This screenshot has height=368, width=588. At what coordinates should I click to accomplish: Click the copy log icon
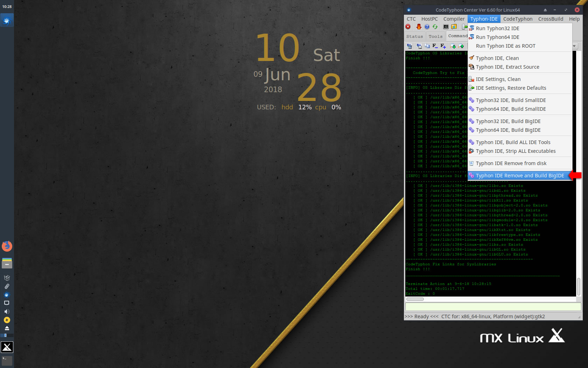427,46
